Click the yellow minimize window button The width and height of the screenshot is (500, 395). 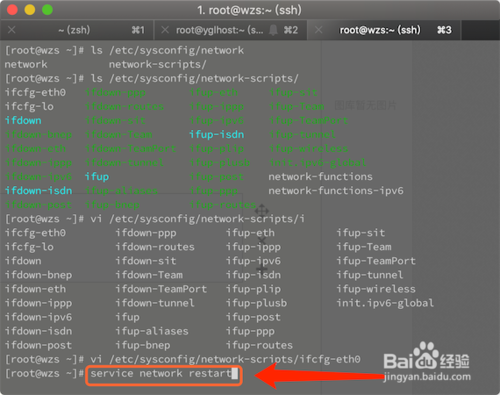coord(30,10)
